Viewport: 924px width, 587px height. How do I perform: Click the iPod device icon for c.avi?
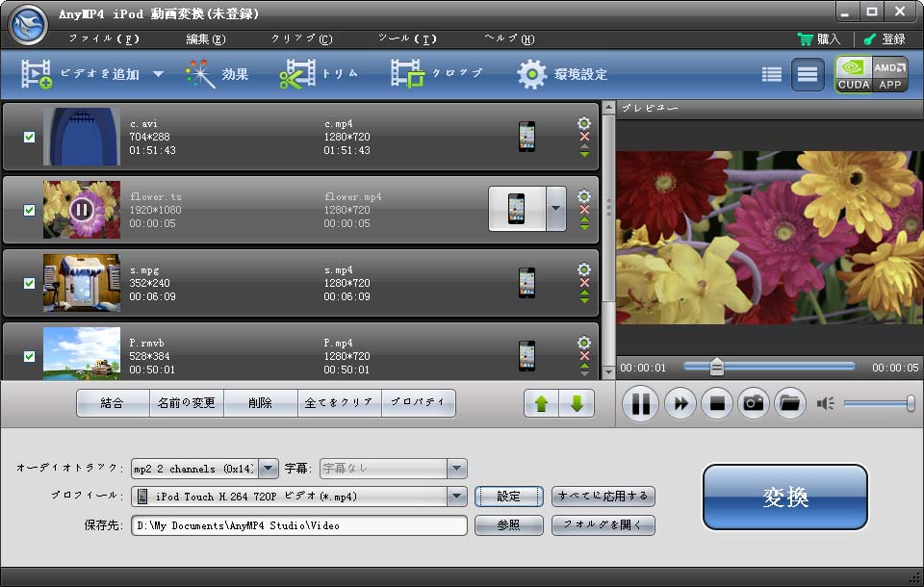(x=526, y=137)
